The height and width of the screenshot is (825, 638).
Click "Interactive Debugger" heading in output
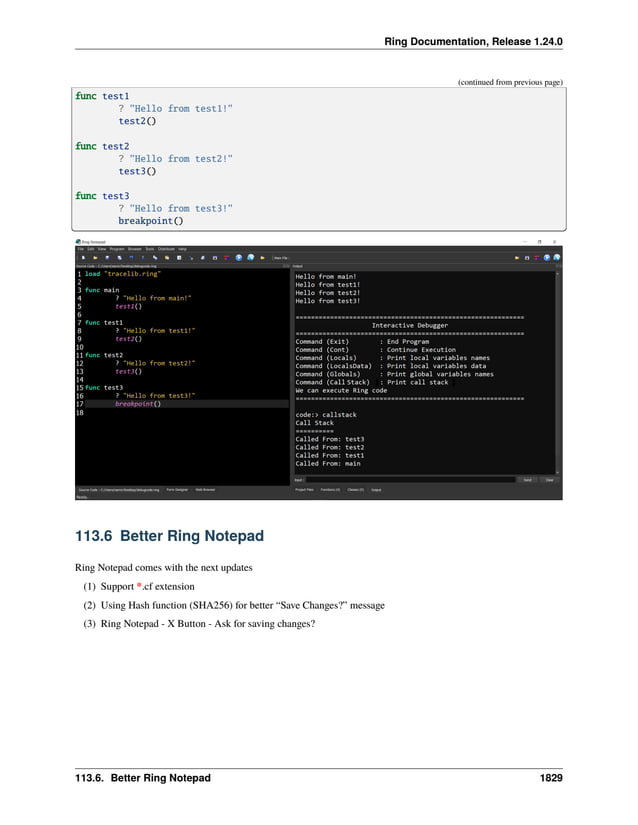pyautogui.click(x=410, y=325)
